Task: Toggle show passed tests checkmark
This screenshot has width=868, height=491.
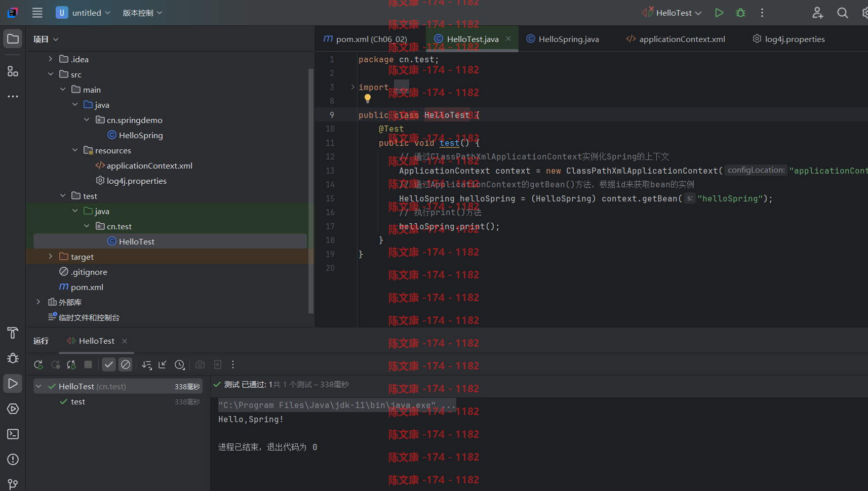Action: click(109, 364)
